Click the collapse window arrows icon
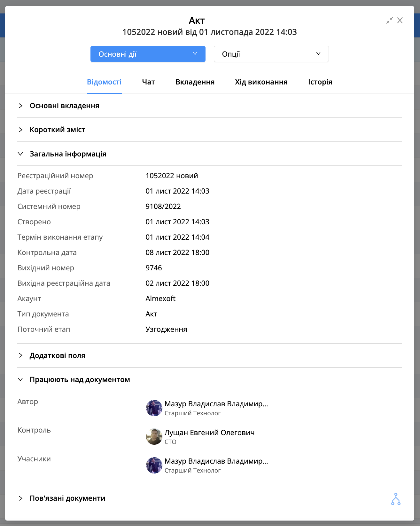The width and height of the screenshot is (420, 526). coord(389,20)
